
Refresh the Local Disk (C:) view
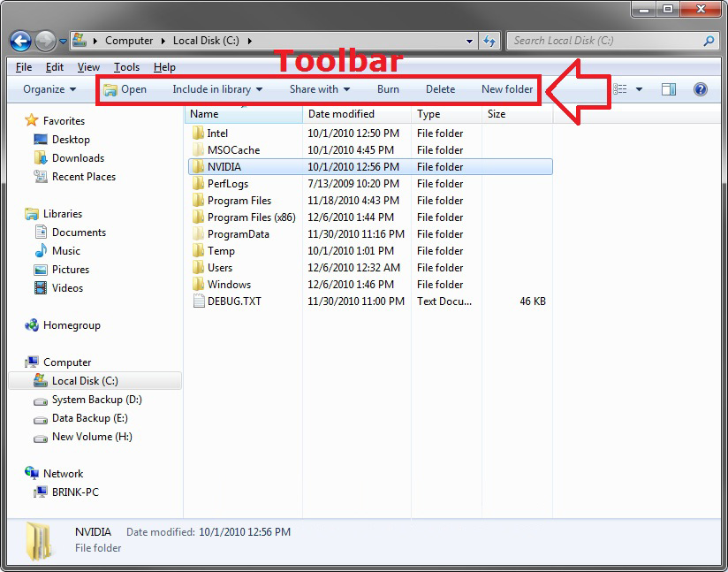click(x=491, y=41)
